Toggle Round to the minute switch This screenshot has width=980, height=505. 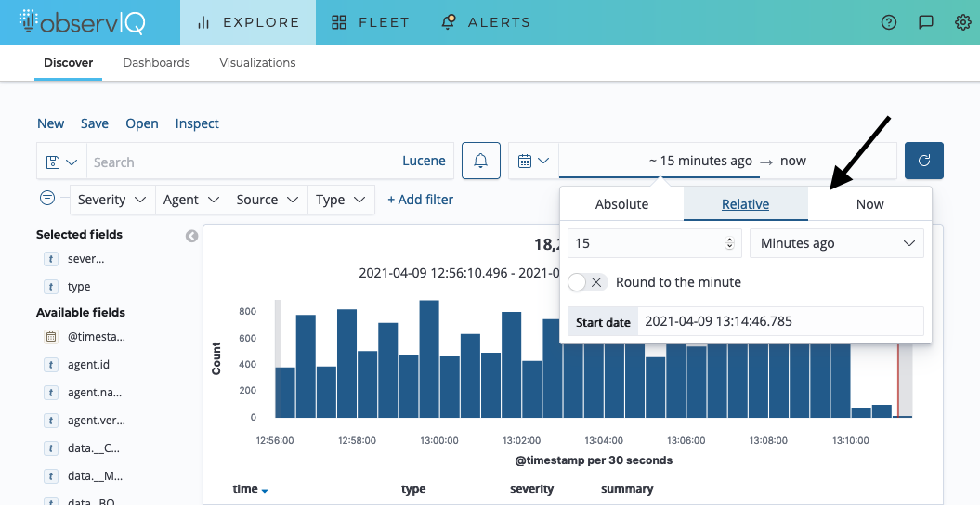tap(587, 282)
